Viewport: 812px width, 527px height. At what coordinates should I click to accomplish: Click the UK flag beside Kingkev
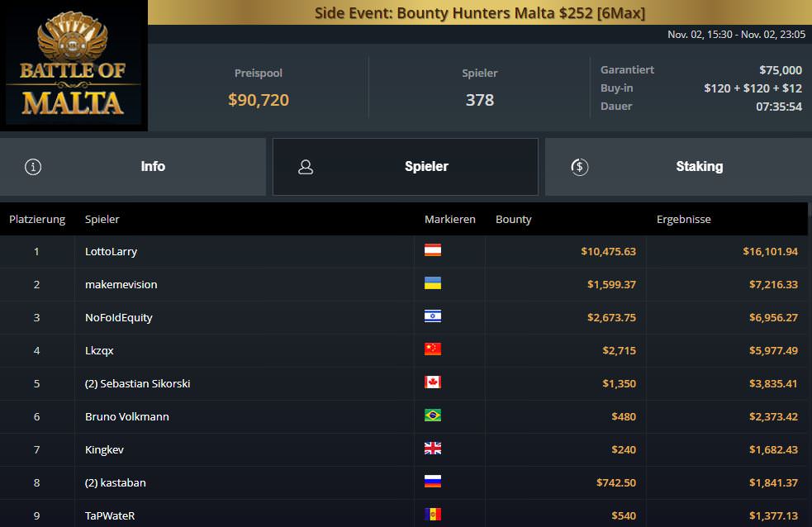tap(433, 449)
